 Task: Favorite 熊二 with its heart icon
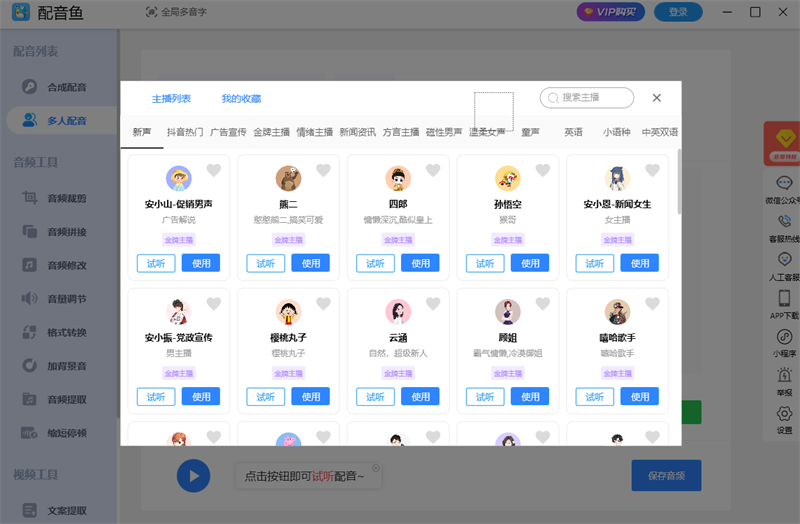tap(323, 171)
